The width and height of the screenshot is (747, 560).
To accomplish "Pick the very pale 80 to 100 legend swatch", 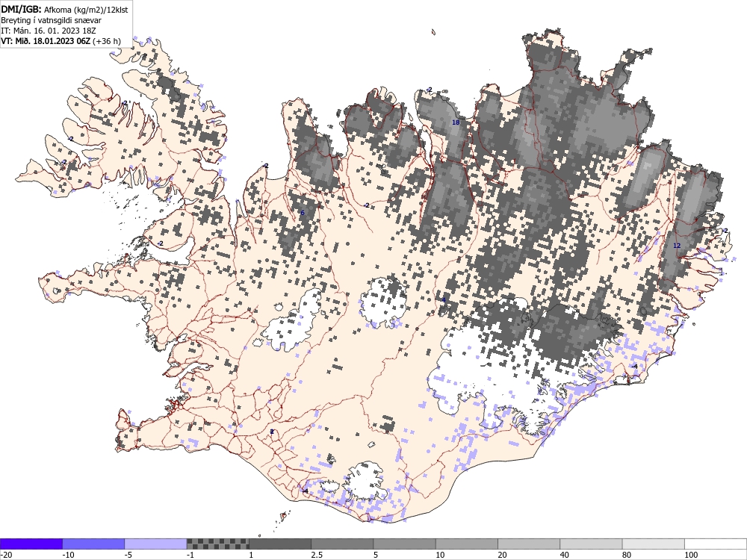I will tap(653, 544).
